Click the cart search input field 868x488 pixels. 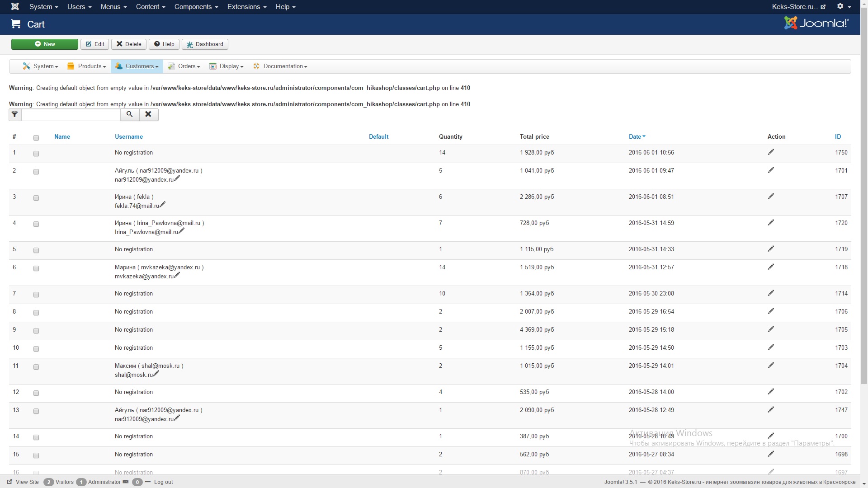click(71, 115)
